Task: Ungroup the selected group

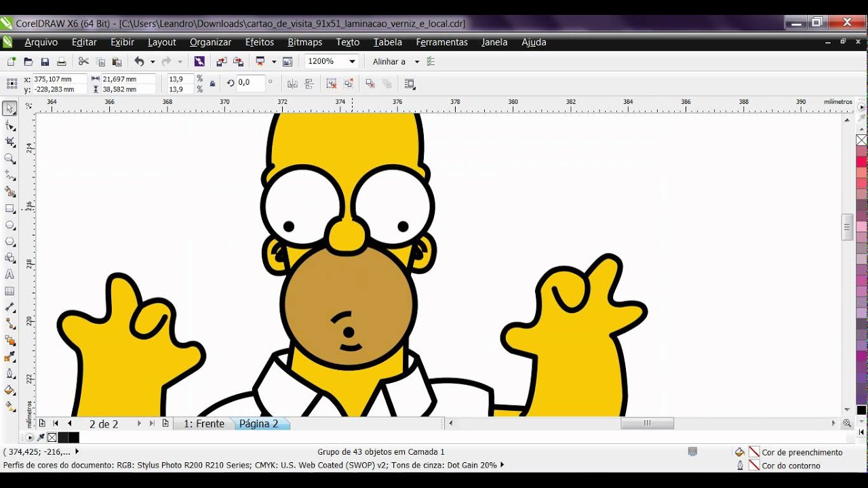Action: (x=331, y=84)
